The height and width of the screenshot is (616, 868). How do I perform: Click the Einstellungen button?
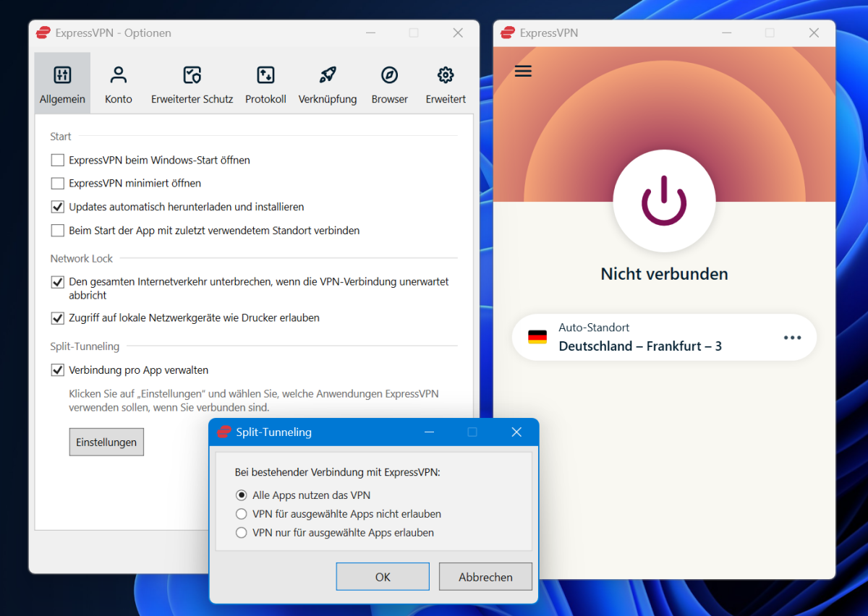106,442
